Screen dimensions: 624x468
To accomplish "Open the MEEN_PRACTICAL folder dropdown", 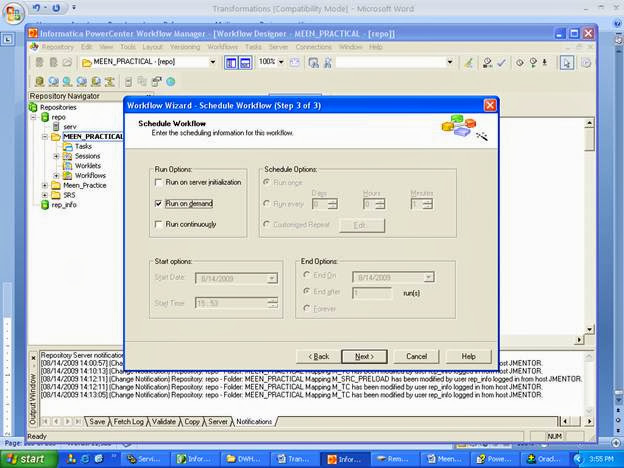I will click(x=213, y=62).
